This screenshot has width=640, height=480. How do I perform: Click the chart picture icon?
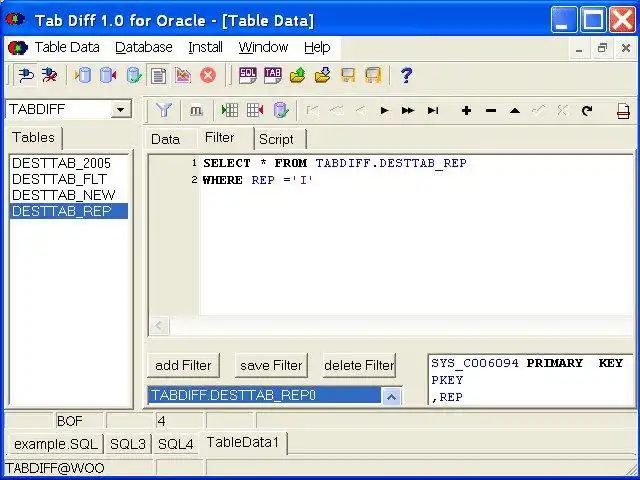183,76
